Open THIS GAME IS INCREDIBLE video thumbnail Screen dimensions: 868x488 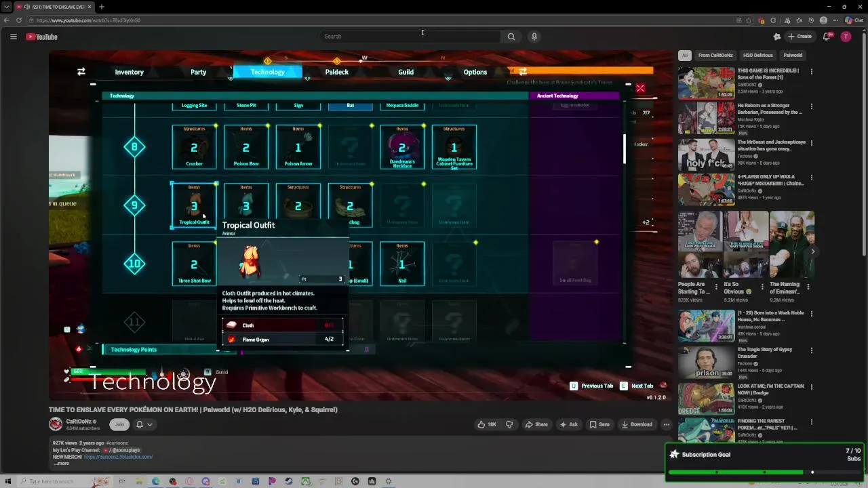pyautogui.click(x=706, y=83)
